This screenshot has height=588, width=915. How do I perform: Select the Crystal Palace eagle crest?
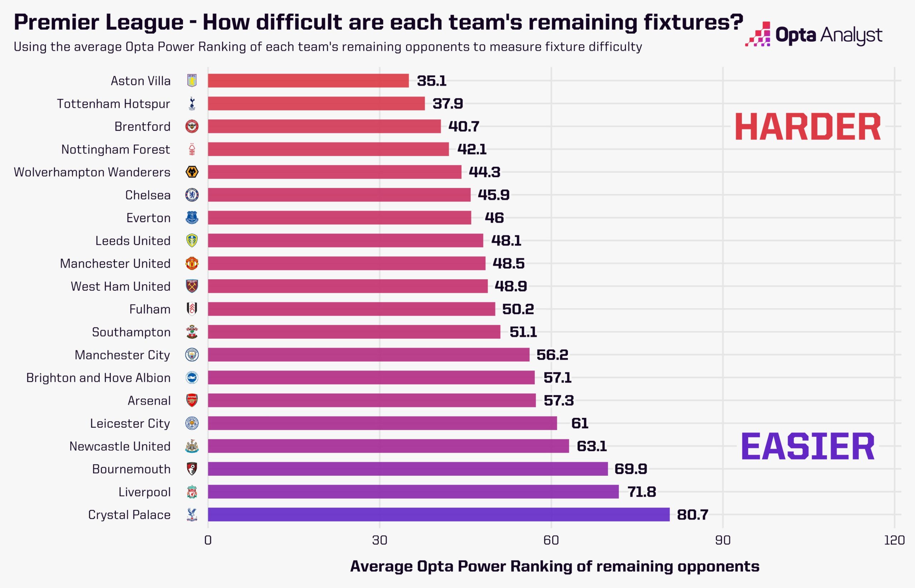pos(192,515)
